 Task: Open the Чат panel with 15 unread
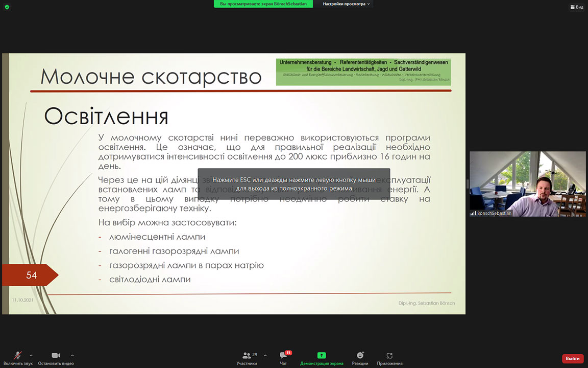pos(283,358)
